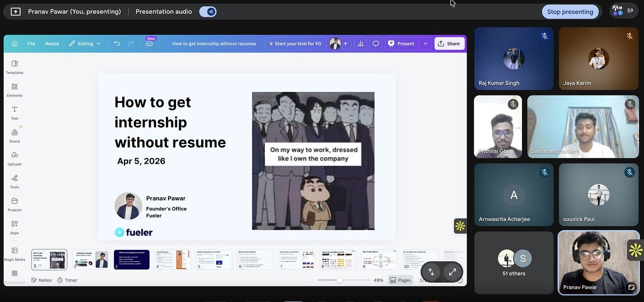This screenshot has width=644, height=302.
Task: Open Uploads sidebar panel
Action: click(15, 159)
